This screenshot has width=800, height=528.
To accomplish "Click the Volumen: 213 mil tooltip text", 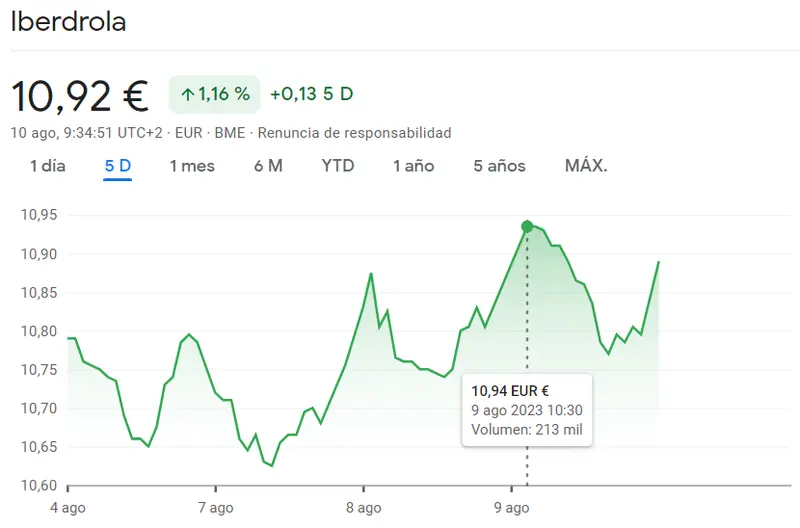I will click(x=527, y=430).
